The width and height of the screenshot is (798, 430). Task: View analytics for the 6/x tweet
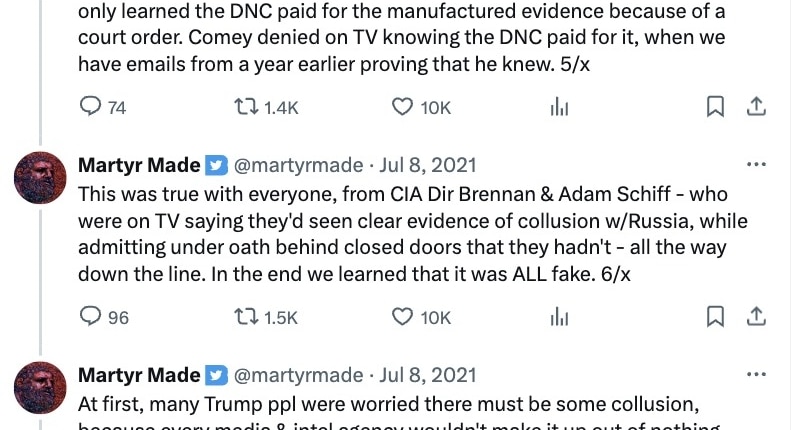[559, 317]
